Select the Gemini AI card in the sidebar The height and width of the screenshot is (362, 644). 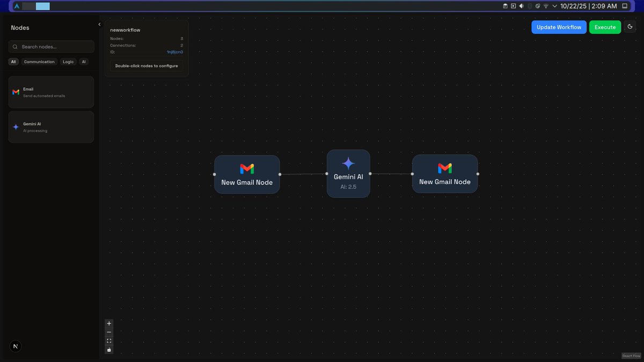(51, 127)
